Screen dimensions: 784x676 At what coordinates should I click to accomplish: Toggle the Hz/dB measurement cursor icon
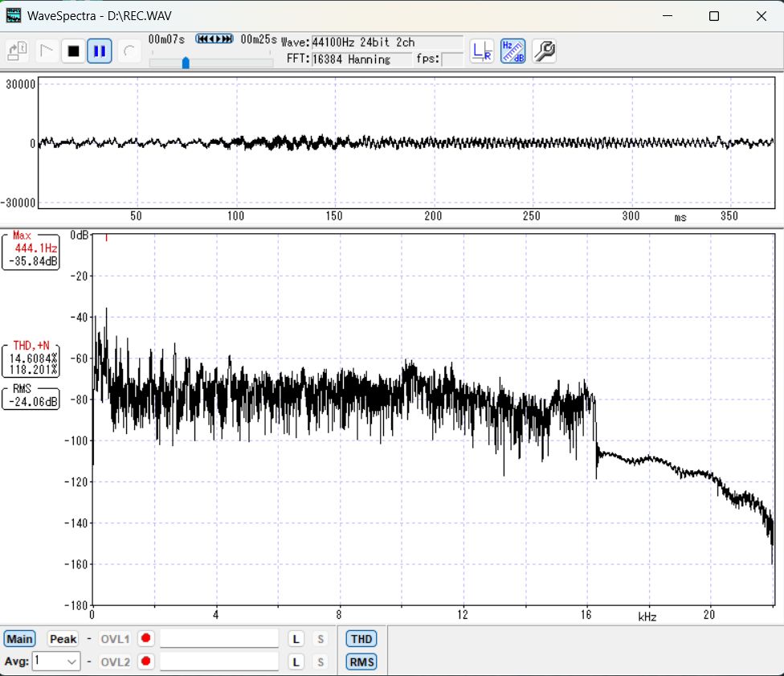click(x=513, y=51)
